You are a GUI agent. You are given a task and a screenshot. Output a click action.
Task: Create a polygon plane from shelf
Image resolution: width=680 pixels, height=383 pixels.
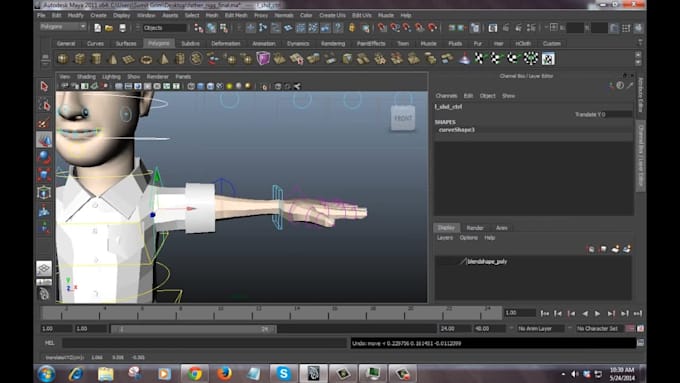(129, 59)
